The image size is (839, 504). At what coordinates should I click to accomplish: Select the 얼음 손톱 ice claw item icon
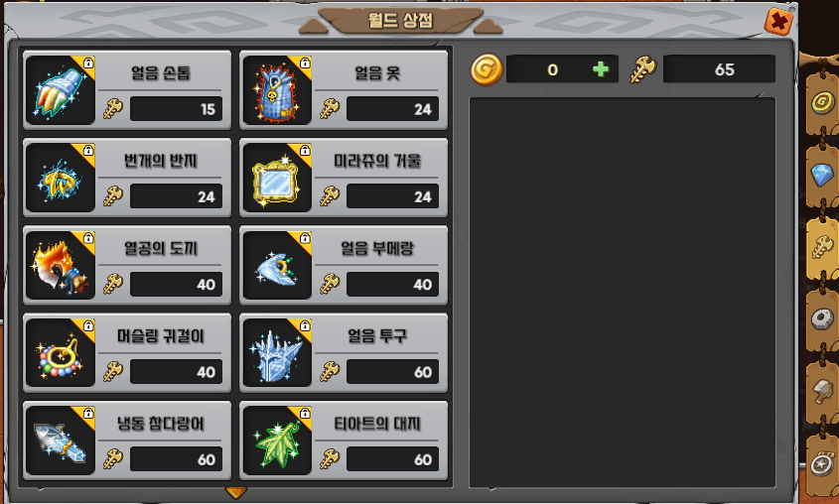[60, 90]
